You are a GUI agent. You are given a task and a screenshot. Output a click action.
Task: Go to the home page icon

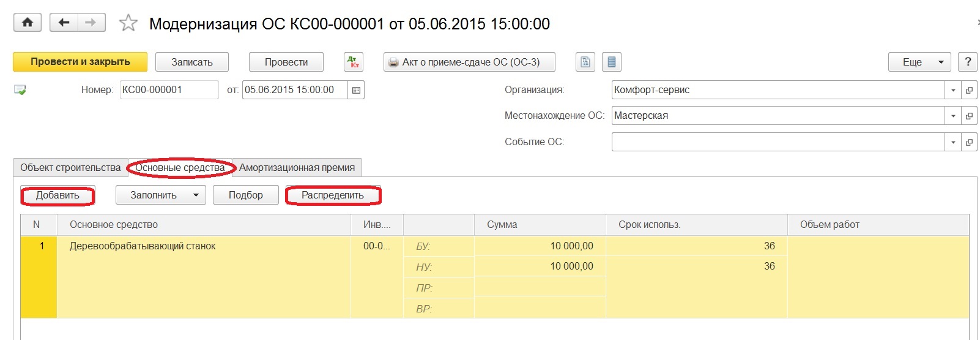(x=27, y=23)
